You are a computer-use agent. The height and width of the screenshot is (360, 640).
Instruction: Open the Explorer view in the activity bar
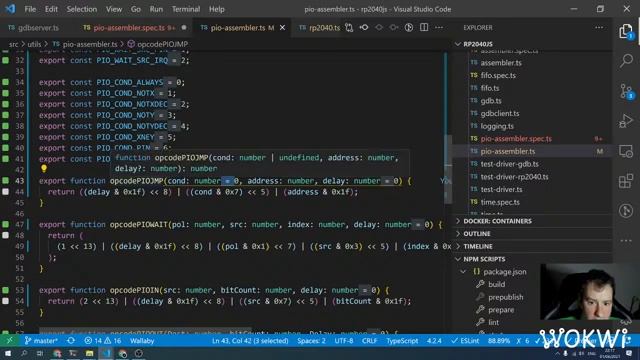coord(626,31)
